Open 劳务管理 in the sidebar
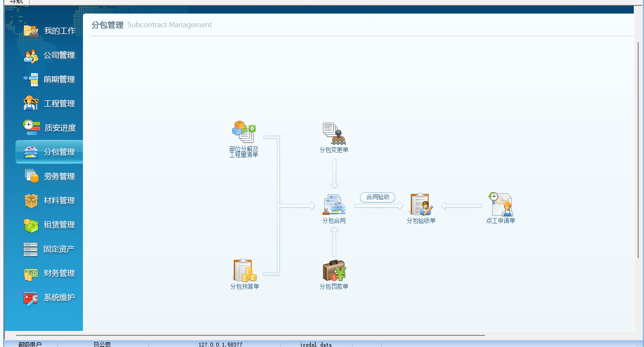 [50, 176]
